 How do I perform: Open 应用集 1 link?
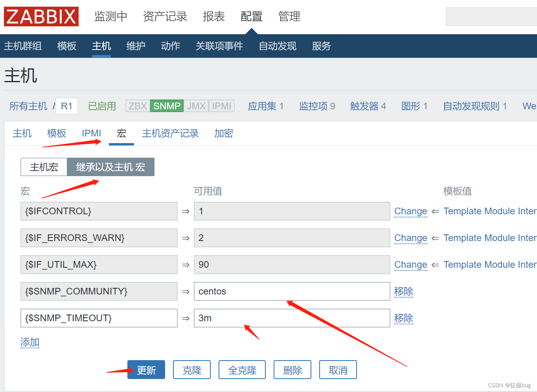(x=266, y=106)
